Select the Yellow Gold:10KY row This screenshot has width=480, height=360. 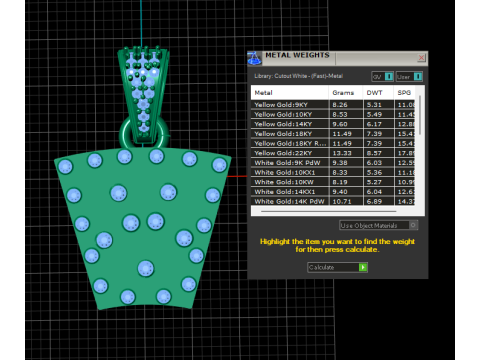click(333, 114)
